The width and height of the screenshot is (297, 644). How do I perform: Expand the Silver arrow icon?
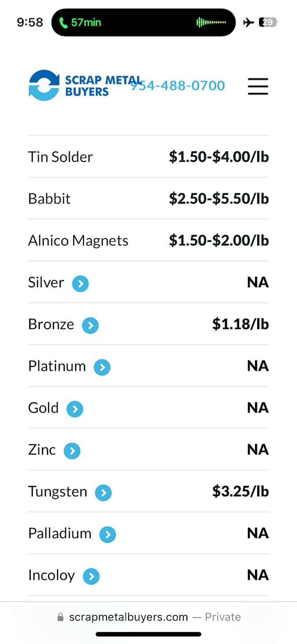pyautogui.click(x=80, y=283)
